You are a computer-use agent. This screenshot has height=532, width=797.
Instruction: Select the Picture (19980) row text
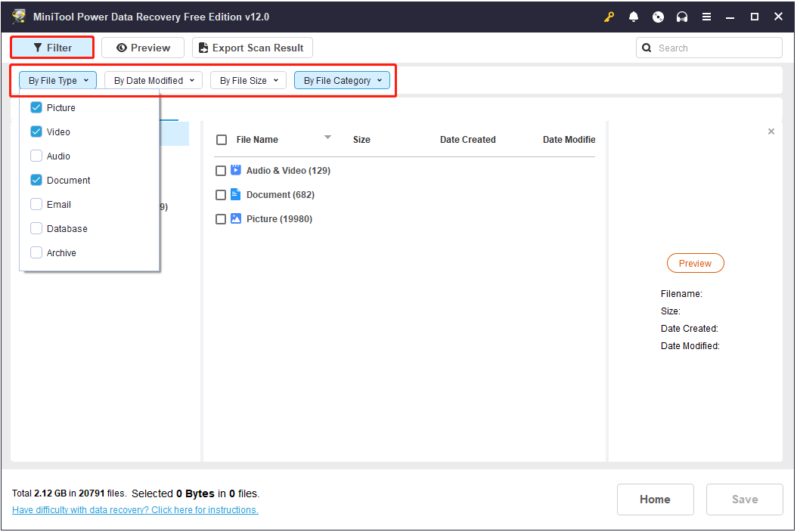pos(279,219)
